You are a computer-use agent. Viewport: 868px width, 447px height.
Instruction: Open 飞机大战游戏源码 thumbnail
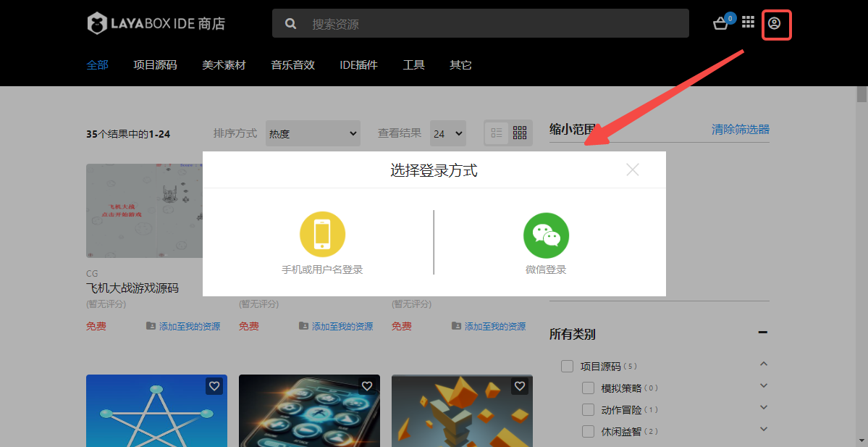[145, 211]
